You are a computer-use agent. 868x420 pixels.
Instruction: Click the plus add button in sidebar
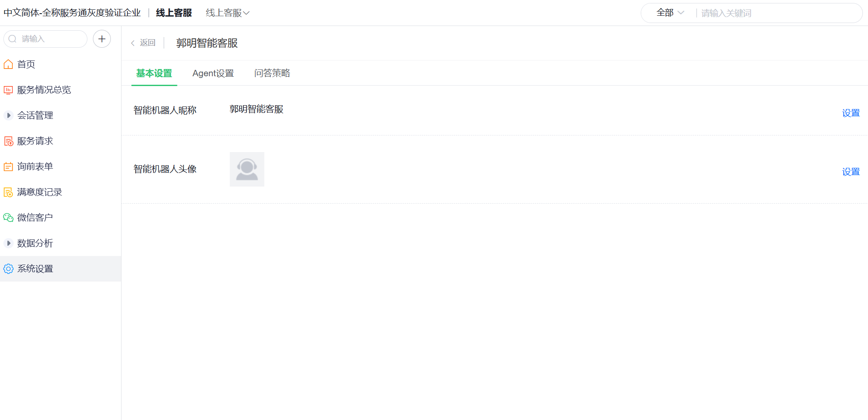pyautogui.click(x=102, y=39)
